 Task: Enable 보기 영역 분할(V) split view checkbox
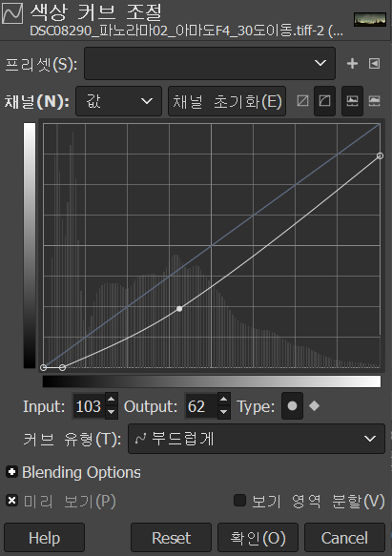tap(239, 501)
